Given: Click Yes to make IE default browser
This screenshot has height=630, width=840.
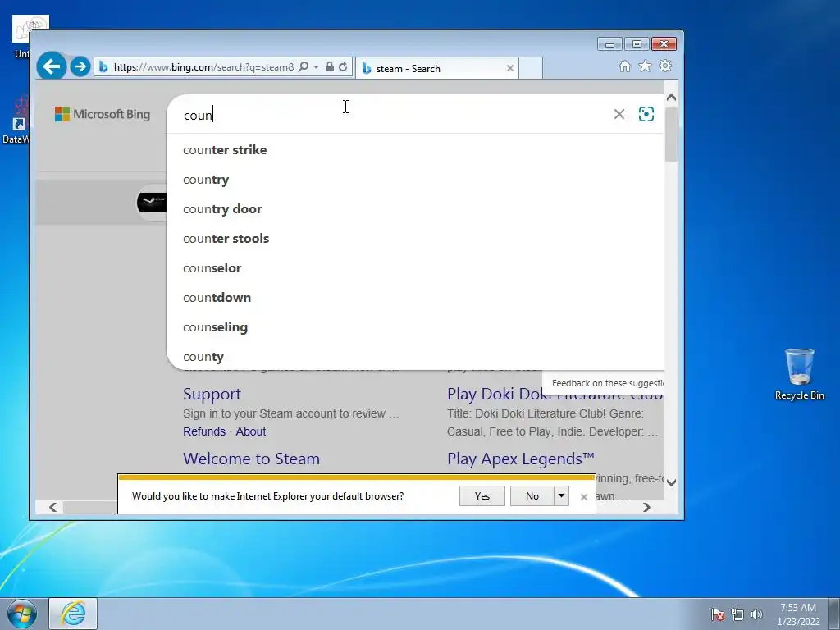Looking at the screenshot, I should [482, 496].
